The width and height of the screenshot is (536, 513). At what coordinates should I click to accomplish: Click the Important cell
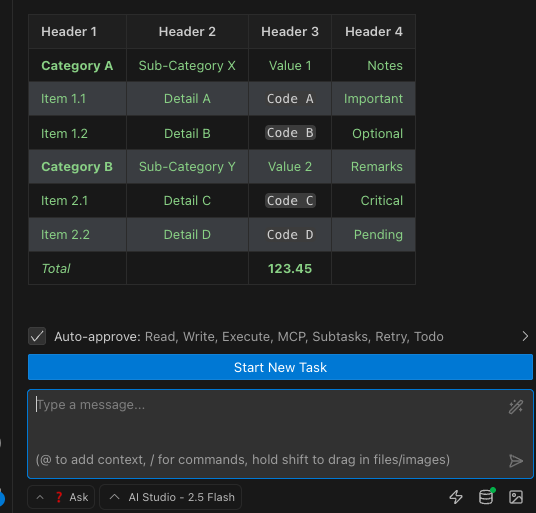[x=373, y=99]
